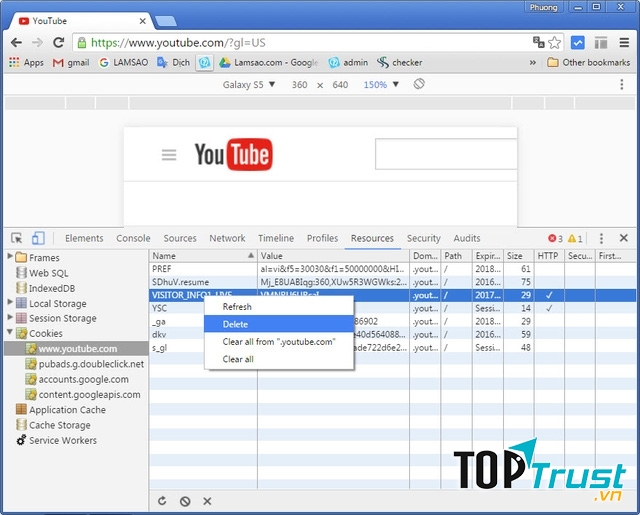The height and width of the screenshot is (515, 640).
Task: Expand the Frames tree node
Action: 10,256
